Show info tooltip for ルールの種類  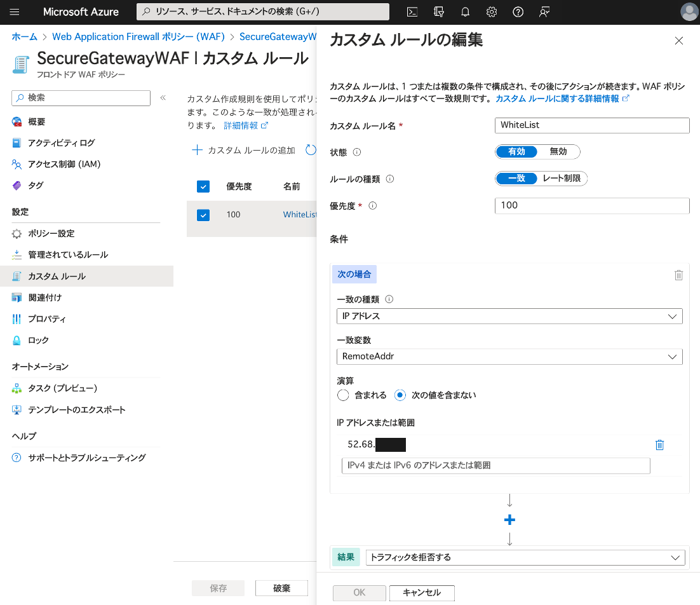390,179
